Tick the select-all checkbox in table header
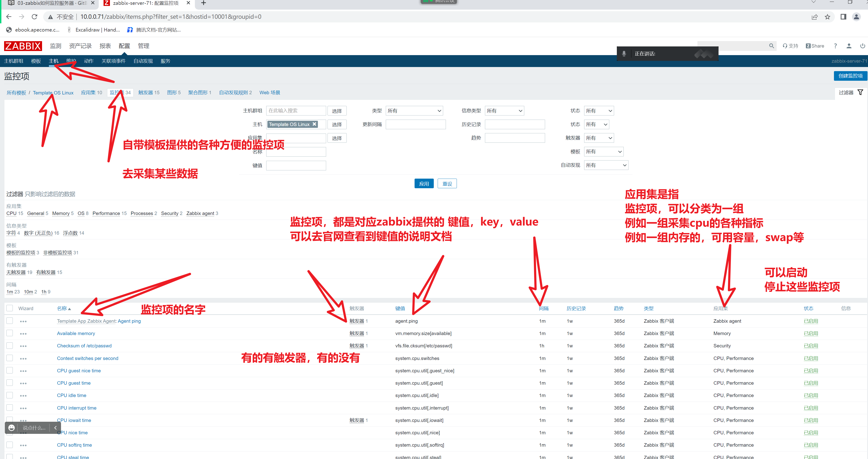This screenshot has width=868, height=459. tap(10, 308)
